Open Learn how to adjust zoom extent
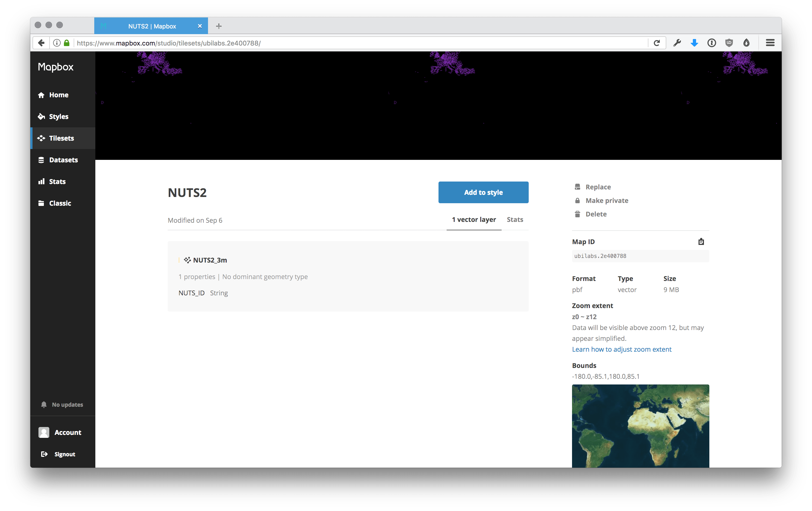 622,349
